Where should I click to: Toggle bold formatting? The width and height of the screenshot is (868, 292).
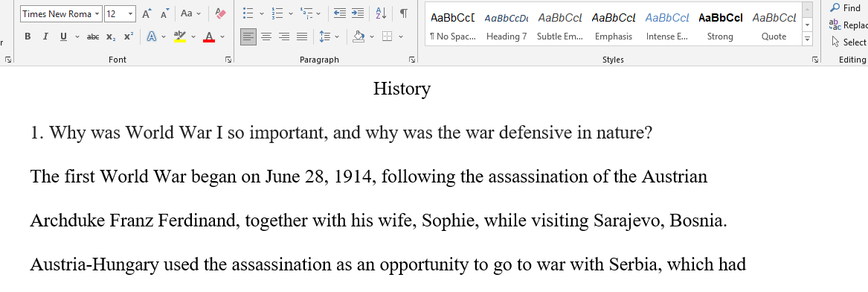click(x=28, y=36)
